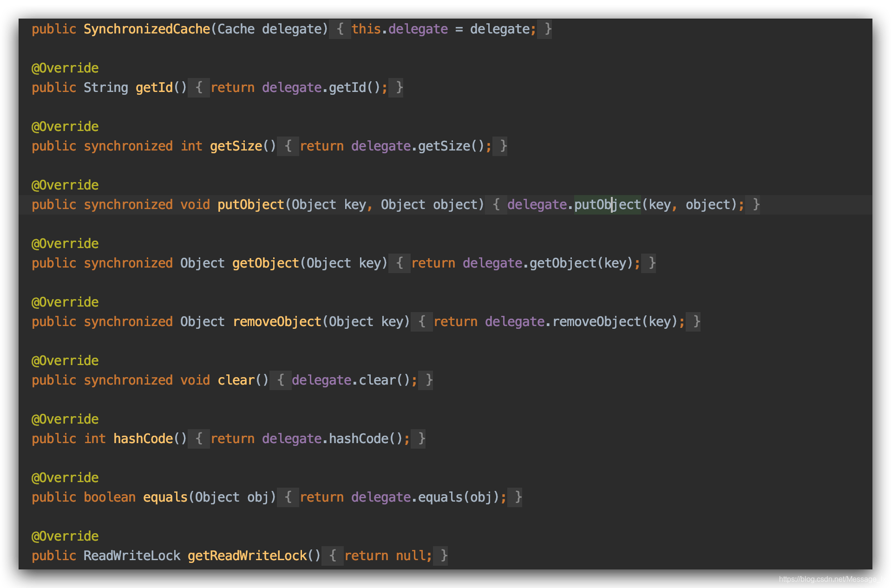Click the @Override annotation above hashCode
Screen dimensions: 891x588
65,419
